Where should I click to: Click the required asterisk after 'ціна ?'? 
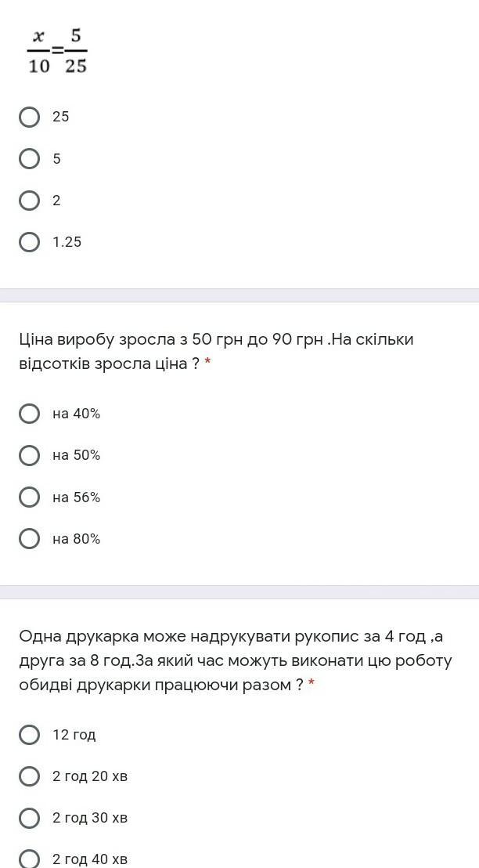[208, 362]
